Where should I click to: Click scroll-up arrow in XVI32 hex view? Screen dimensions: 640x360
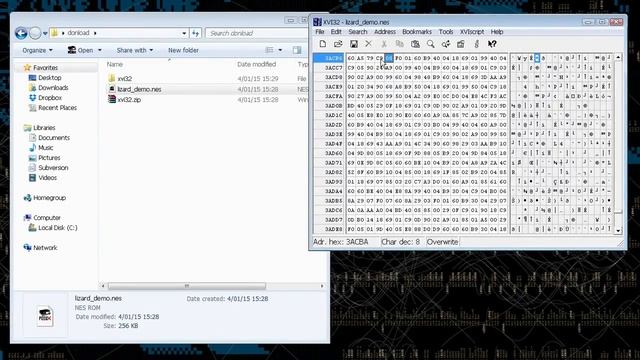(618, 58)
